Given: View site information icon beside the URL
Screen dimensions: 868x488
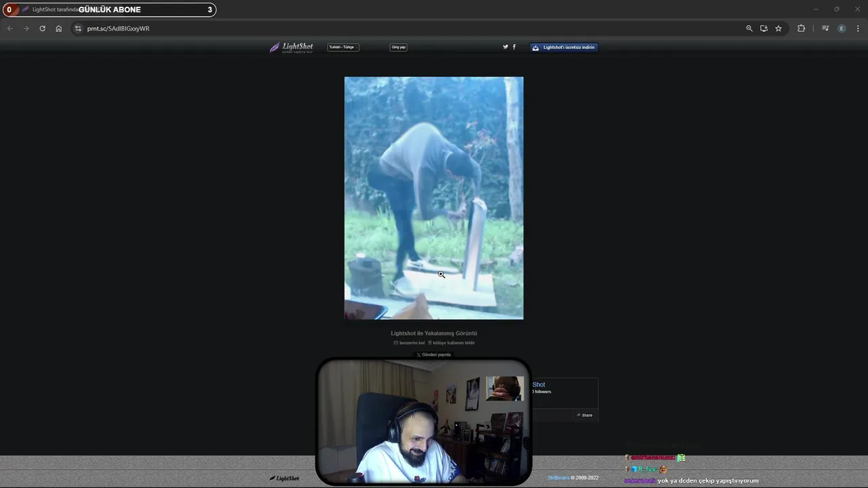Looking at the screenshot, I should 78,28.
